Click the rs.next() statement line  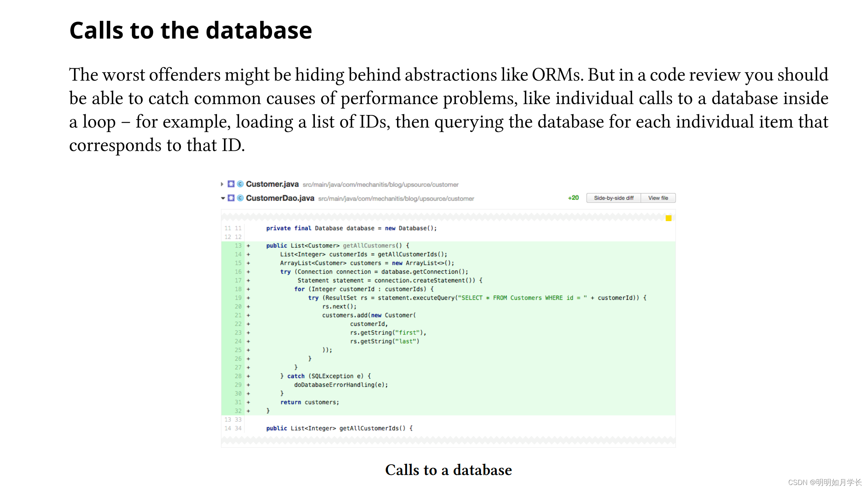339,307
